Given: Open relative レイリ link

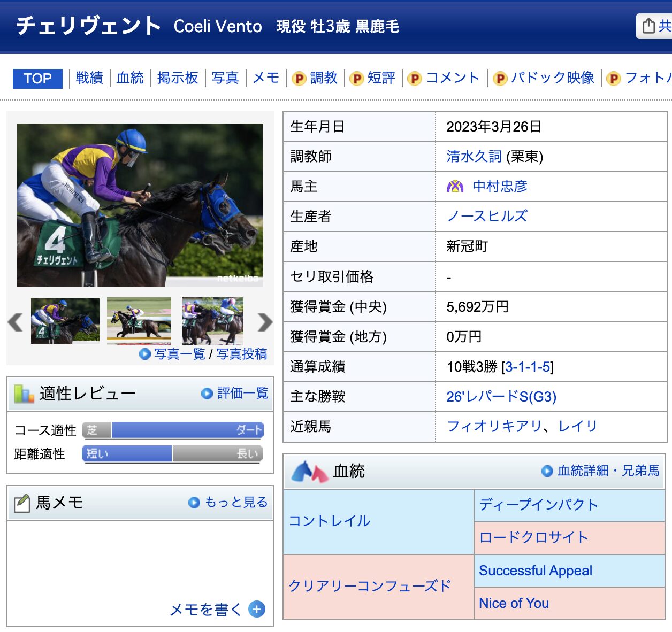Looking at the screenshot, I should (x=578, y=426).
